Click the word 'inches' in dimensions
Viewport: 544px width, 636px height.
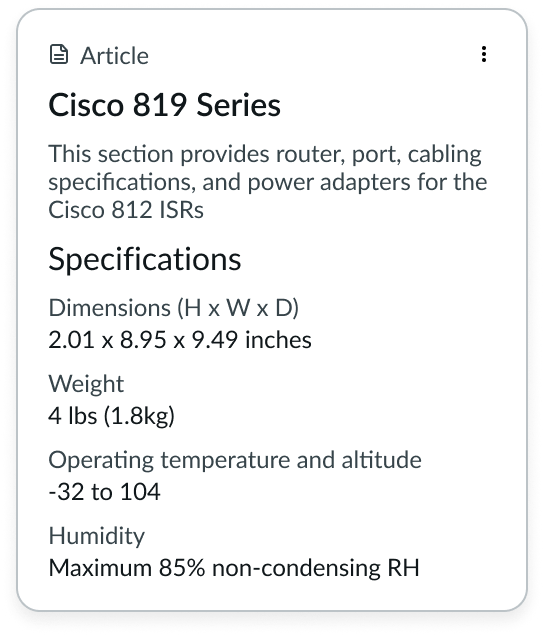point(278,340)
